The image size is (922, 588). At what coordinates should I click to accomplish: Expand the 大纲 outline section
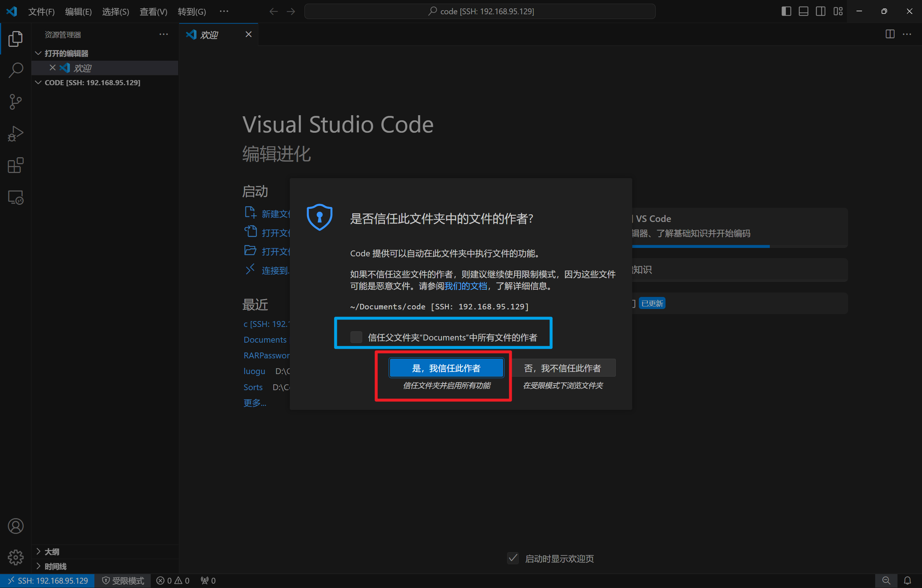pyautogui.click(x=105, y=551)
